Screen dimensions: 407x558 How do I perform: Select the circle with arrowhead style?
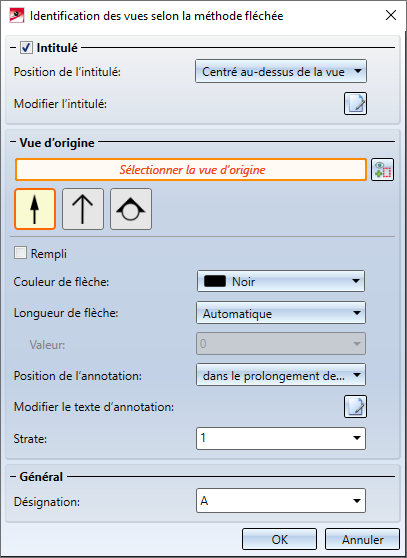pyautogui.click(x=131, y=209)
